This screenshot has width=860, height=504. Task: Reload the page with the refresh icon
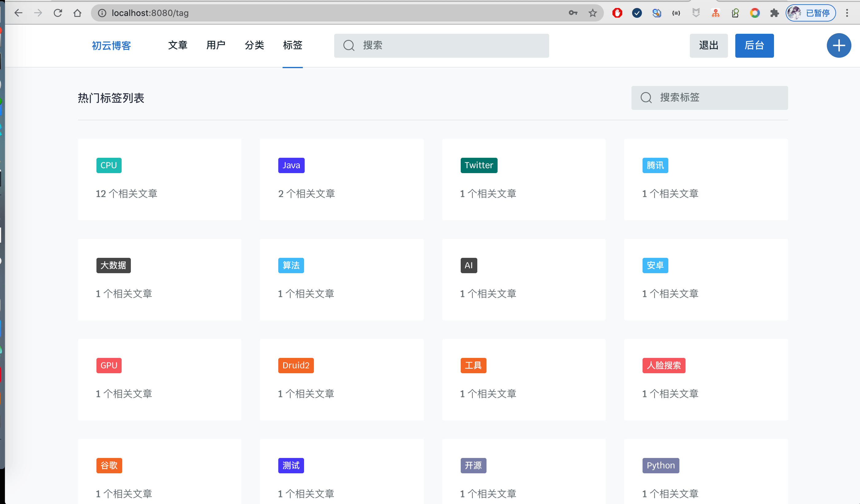click(58, 13)
